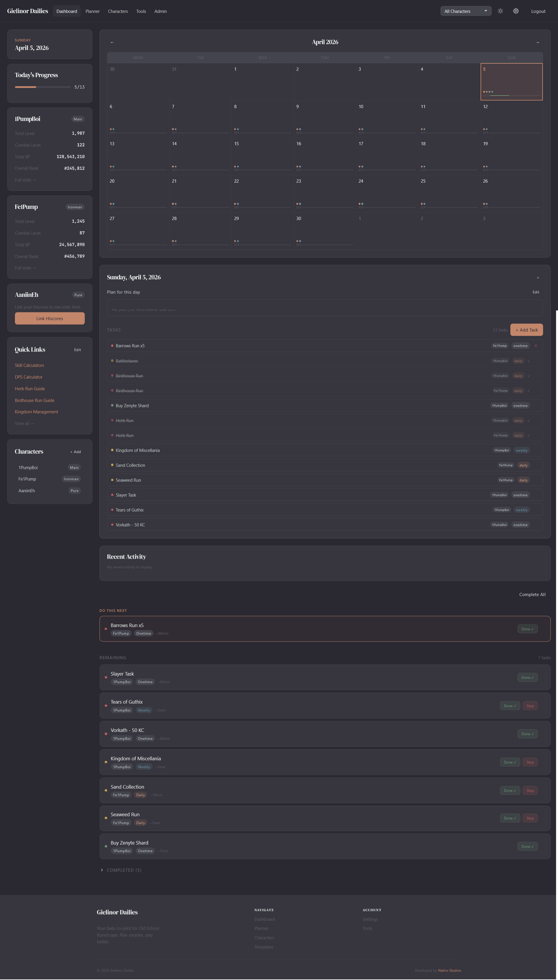Link Hiscores for AaniinEh

click(49, 318)
